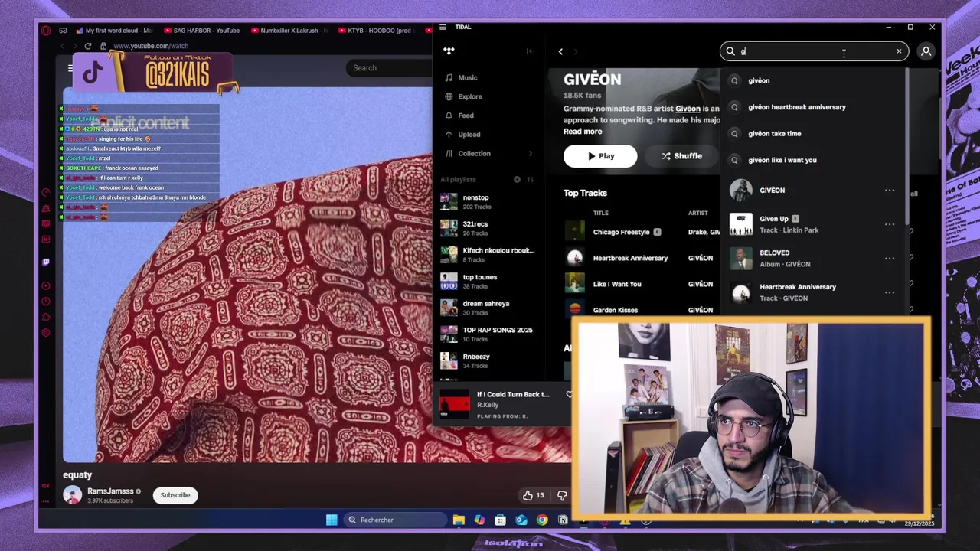Open options for BELOVED album

[890, 258]
